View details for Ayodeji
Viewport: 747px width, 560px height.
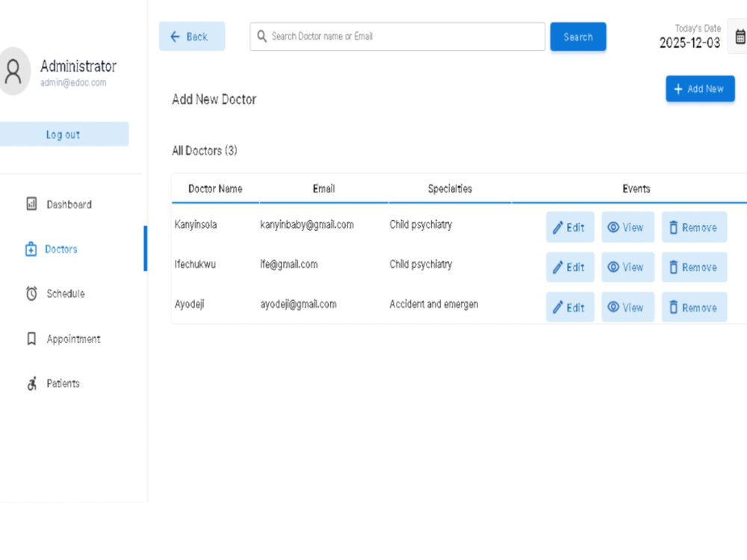pyautogui.click(x=627, y=307)
